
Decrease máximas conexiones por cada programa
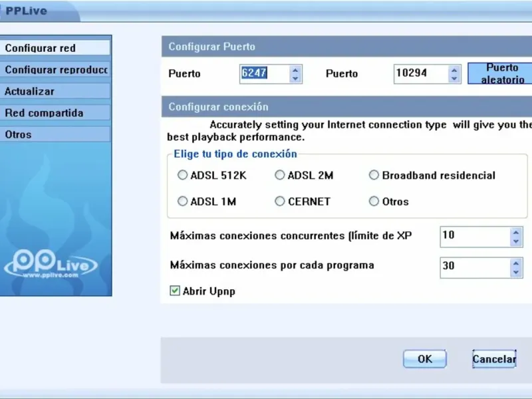click(x=516, y=272)
